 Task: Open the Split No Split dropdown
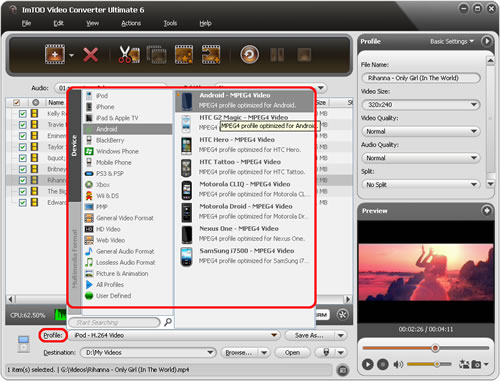[x=421, y=184]
